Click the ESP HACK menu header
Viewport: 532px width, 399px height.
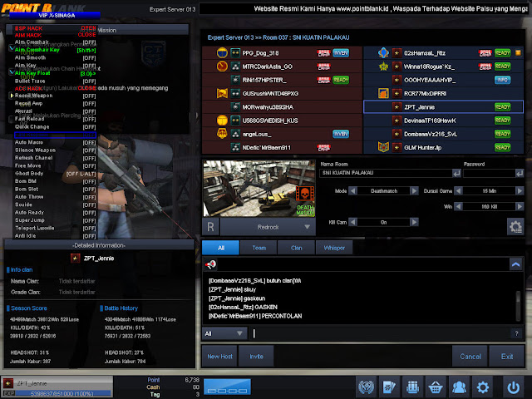click(x=56, y=28)
